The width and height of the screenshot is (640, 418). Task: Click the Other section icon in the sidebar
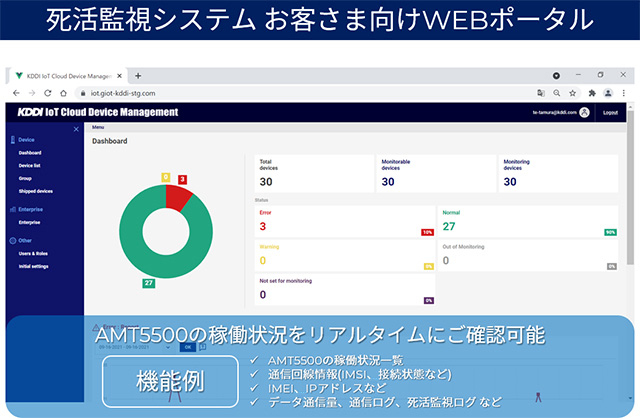13,240
